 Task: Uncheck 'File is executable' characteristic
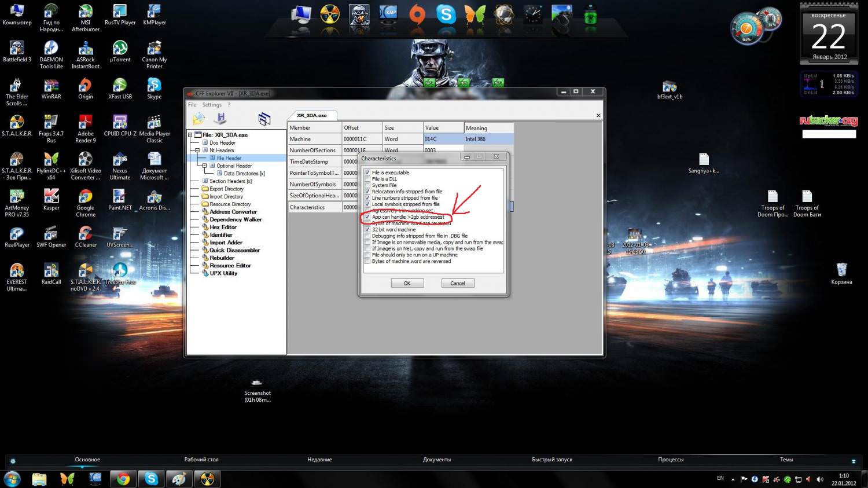point(367,173)
